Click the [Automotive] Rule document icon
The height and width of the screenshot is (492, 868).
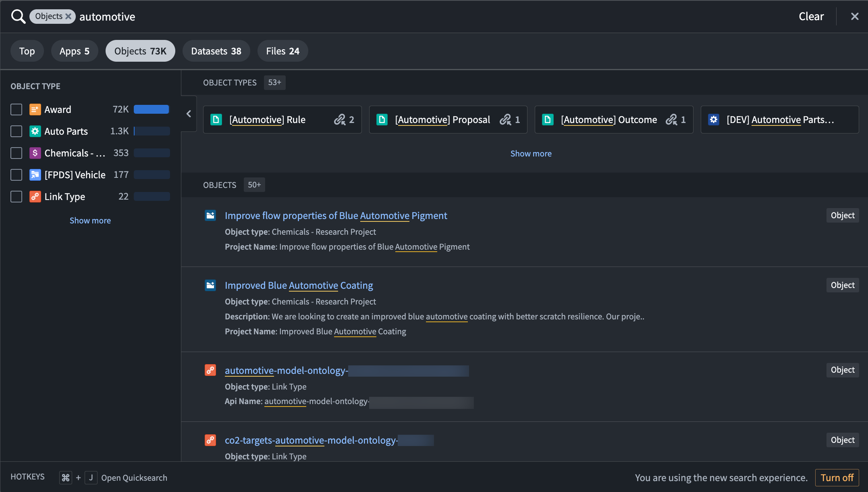(216, 119)
